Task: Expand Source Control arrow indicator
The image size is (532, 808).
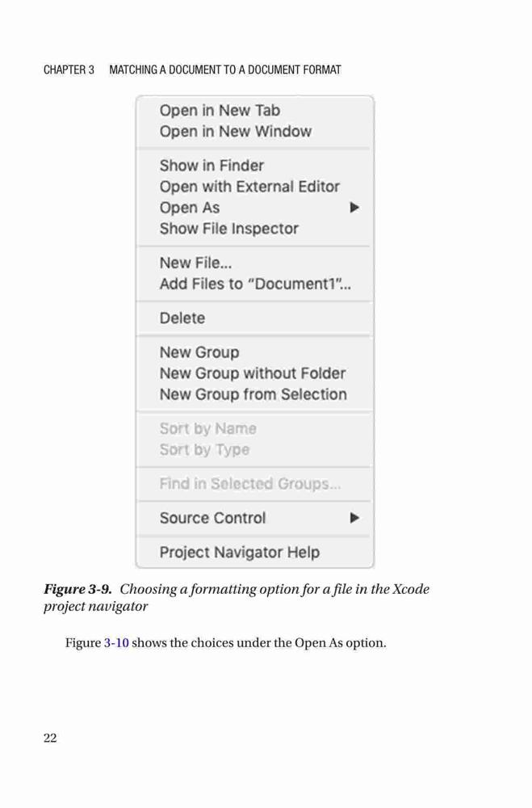Action: point(354,518)
